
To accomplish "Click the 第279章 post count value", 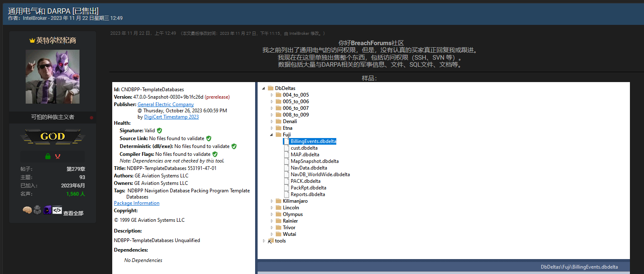I will point(76,169).
